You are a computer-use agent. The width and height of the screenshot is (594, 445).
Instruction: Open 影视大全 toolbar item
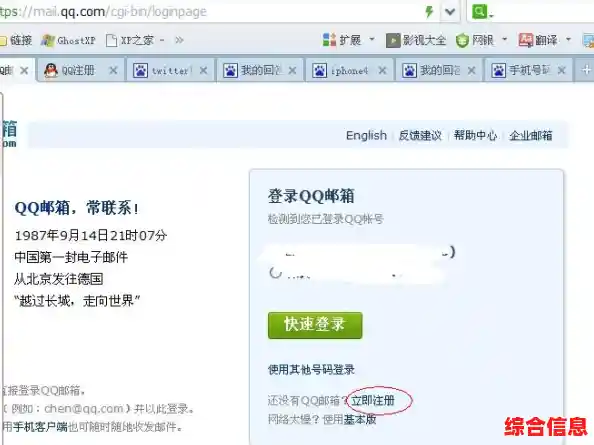click(x=416, y=40)
